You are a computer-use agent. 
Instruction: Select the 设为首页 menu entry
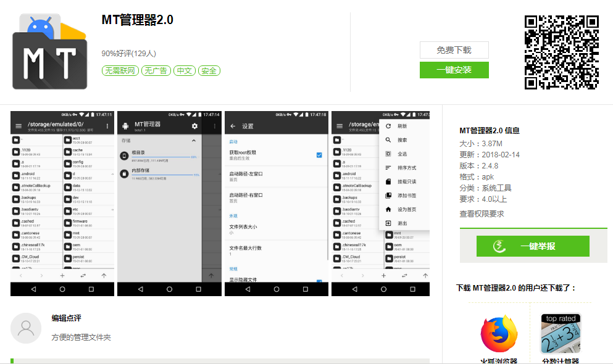coord(404,209)
